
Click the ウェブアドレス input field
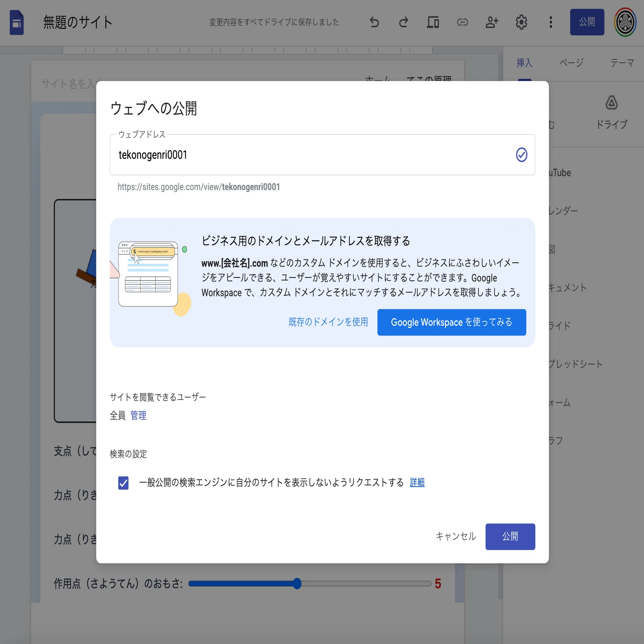coord(322,155)
